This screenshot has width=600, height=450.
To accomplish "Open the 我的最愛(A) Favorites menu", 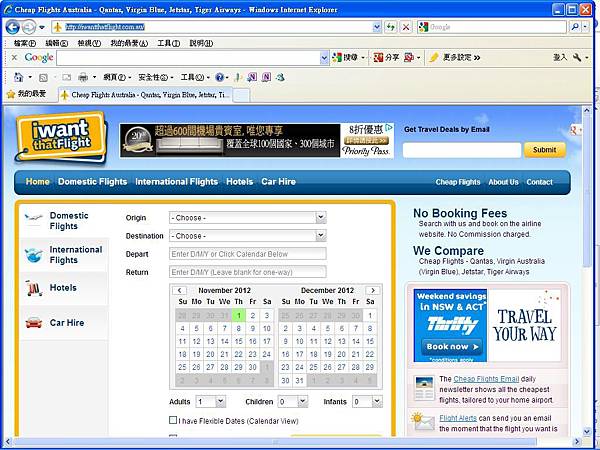I will click(129, 43).
